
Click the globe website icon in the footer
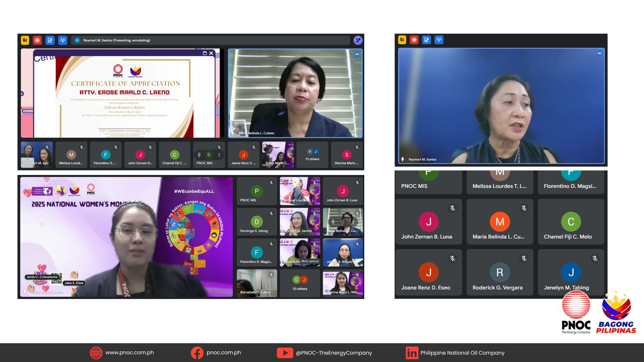click(96, 353)
